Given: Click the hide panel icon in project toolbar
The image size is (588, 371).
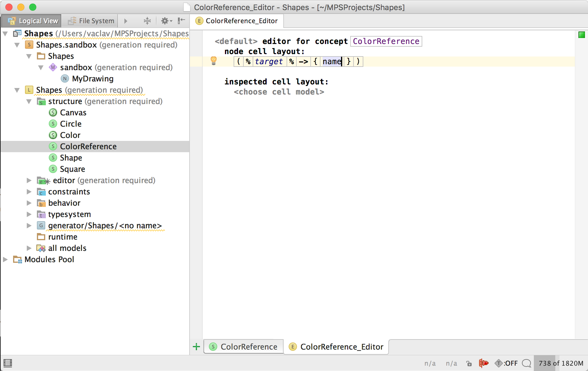Looking at the screenshot, I should pyautogui.click(x=181, y=21).
